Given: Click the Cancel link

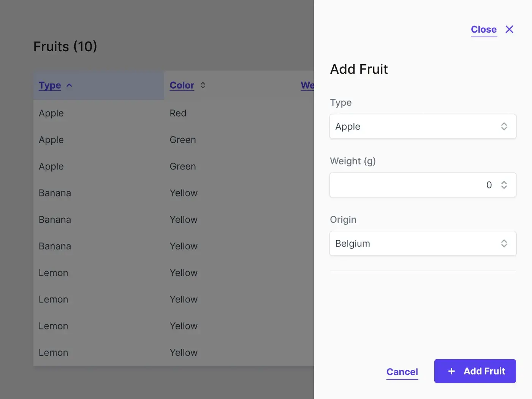Looking at the screenshot, I should (x=402, y=372).
